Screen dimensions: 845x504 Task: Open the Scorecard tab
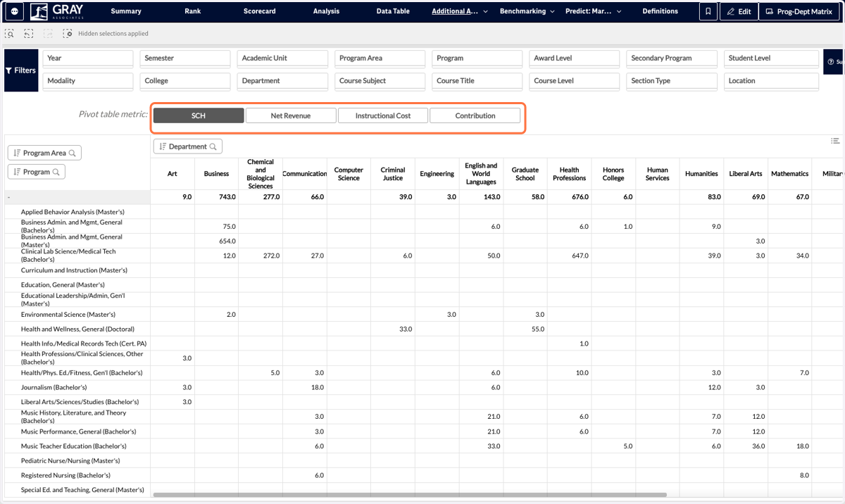tap(260, 11)
